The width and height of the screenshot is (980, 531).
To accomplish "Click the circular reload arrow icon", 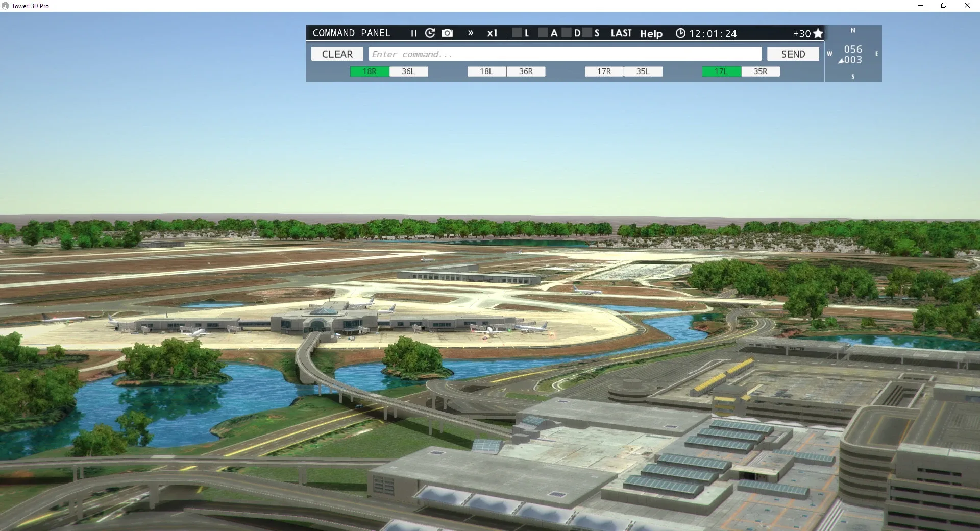I will [x=430, y=33].
